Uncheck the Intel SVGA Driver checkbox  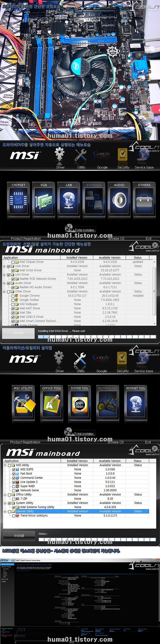tap(13, 271)
